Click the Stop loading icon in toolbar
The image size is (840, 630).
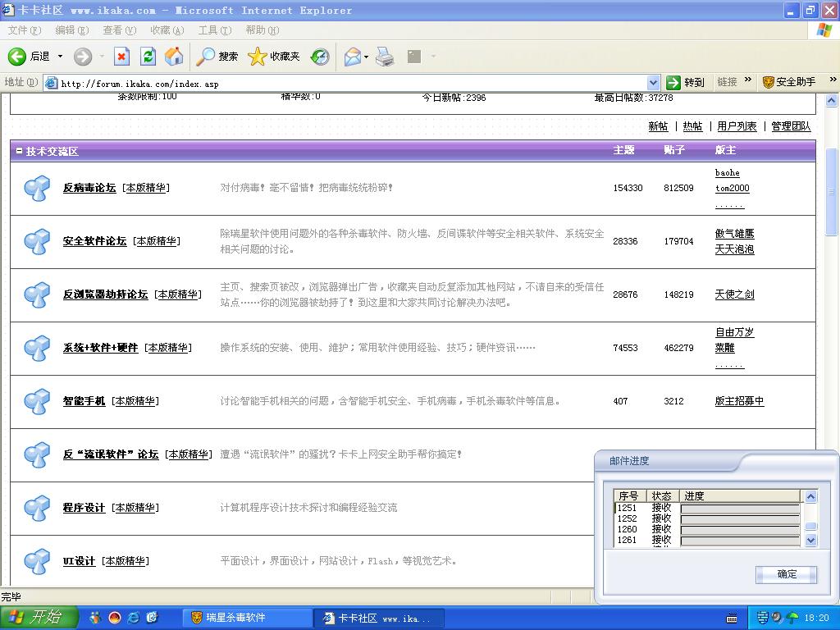121,57
